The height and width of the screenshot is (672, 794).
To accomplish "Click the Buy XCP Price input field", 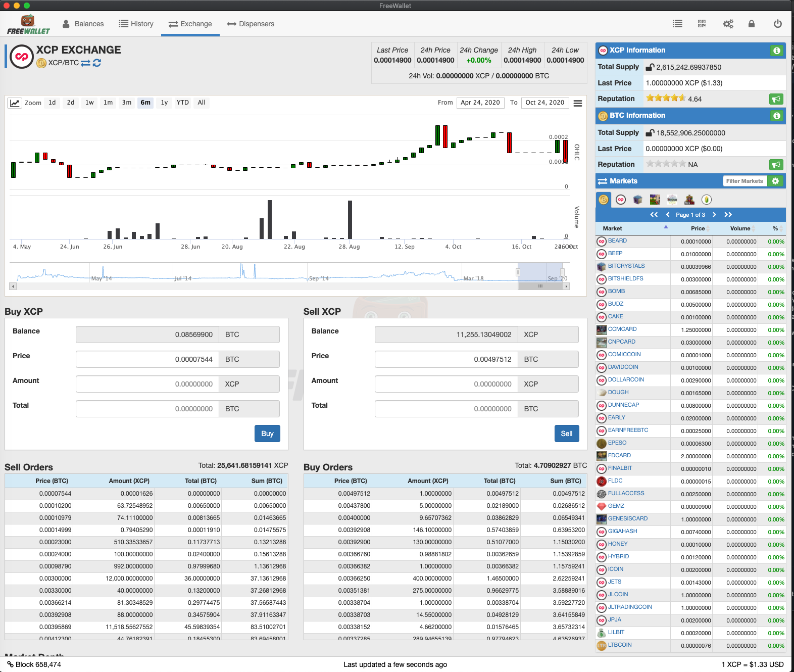I will [147, 359].
